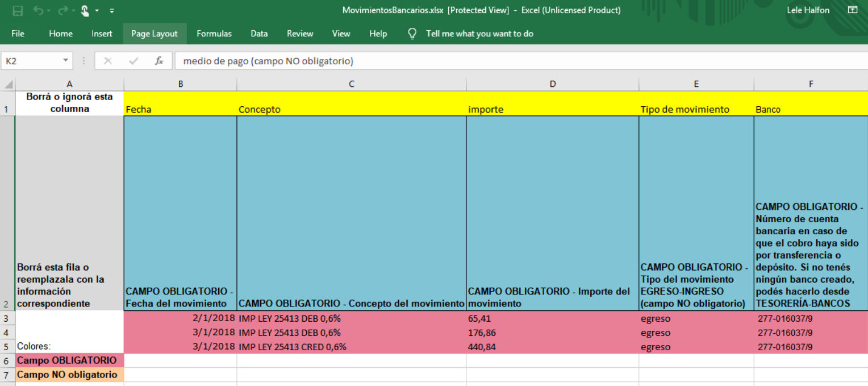Click the yellow 'Fecha' header cell

click(x=181, y=103)
